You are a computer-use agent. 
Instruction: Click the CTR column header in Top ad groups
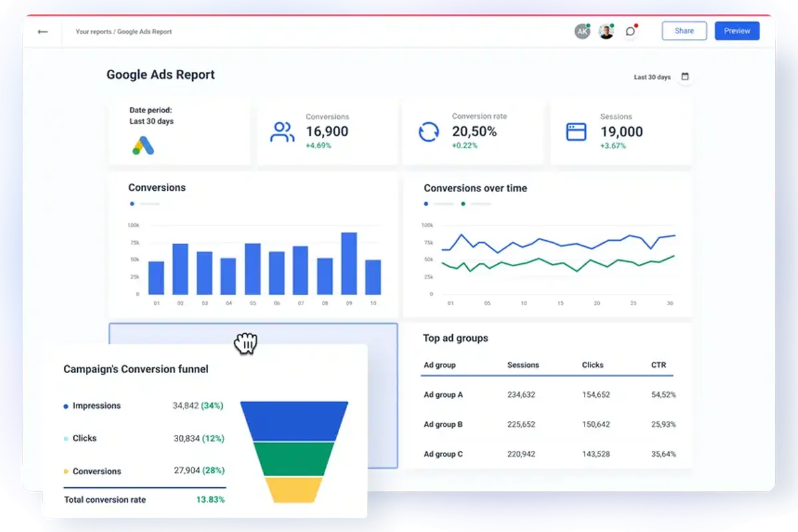pyautogui.click(x=658, y=365)
